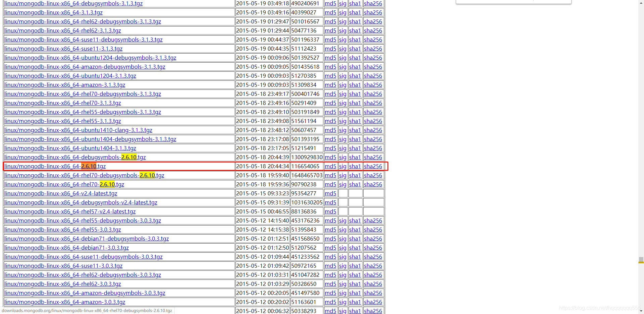Open sha1 link for ubuntu1404-3.1.3.tgz row
The width and height of the screenshot is (644, 314).
355,148
